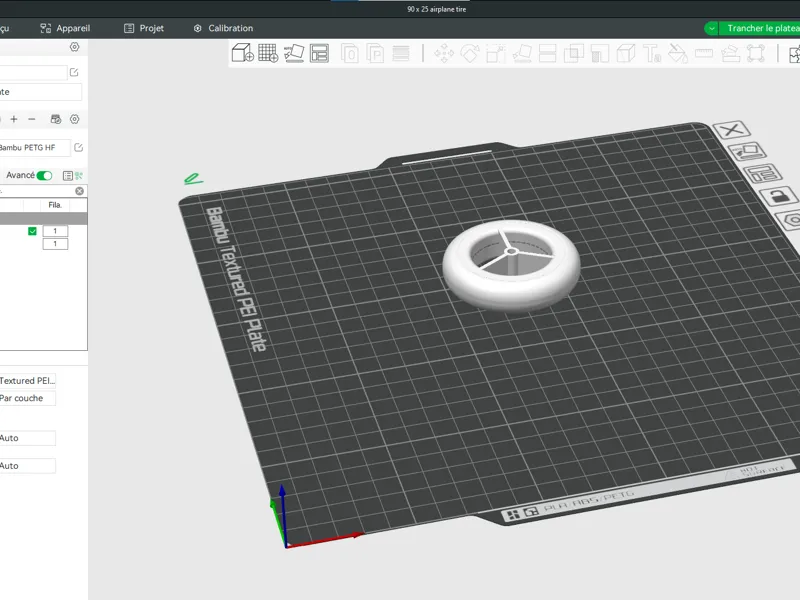Select the Text shape tool
The width and height of the screenshot is (800, 600).
(x=652, y=53)
